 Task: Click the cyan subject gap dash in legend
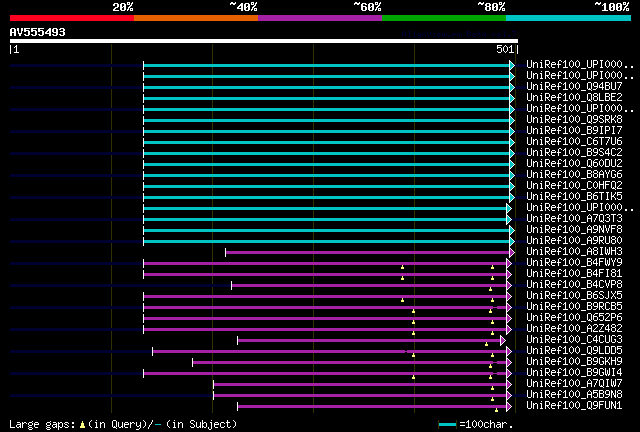[x=158, y=425]
